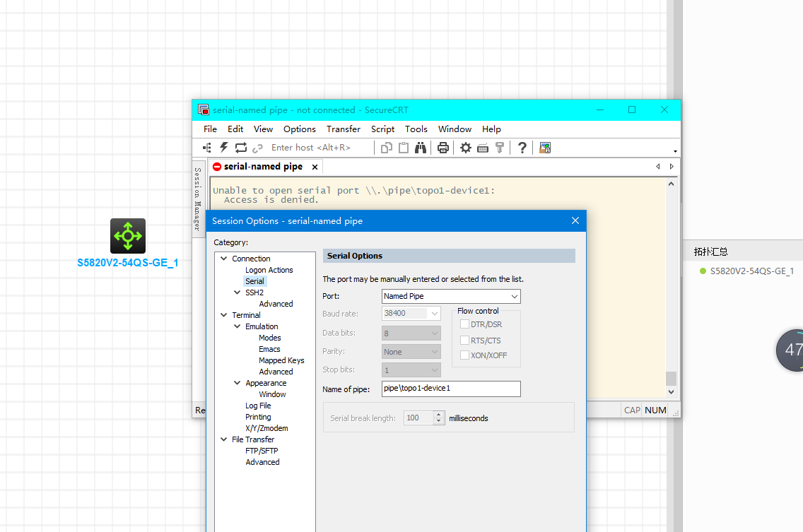803x532 pixels.
Task: Open Session Options gear icon
Action: 466,148
